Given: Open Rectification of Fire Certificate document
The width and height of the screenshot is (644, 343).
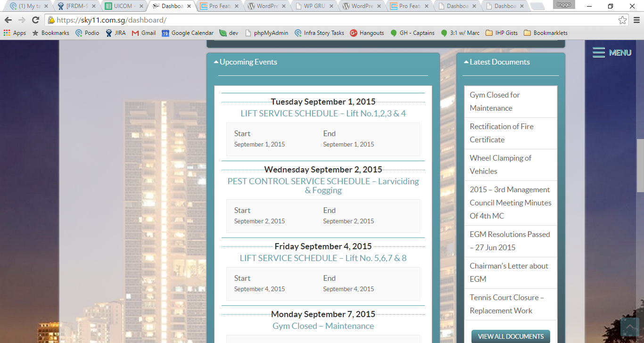Looking at the screenshot, I should coord(511,133).
